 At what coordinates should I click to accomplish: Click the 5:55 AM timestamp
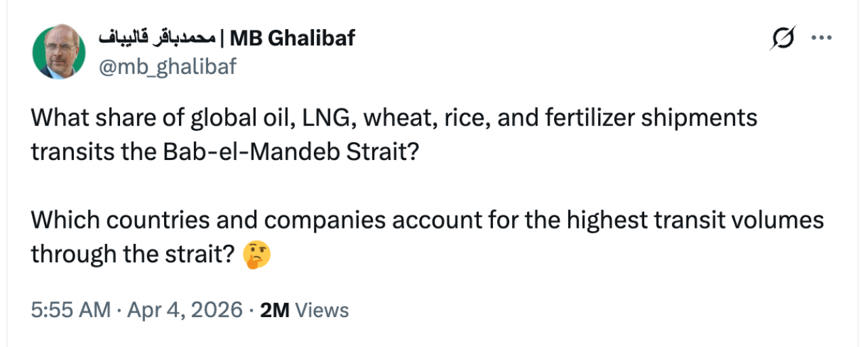pyautogui.click(x=71, y=310)
